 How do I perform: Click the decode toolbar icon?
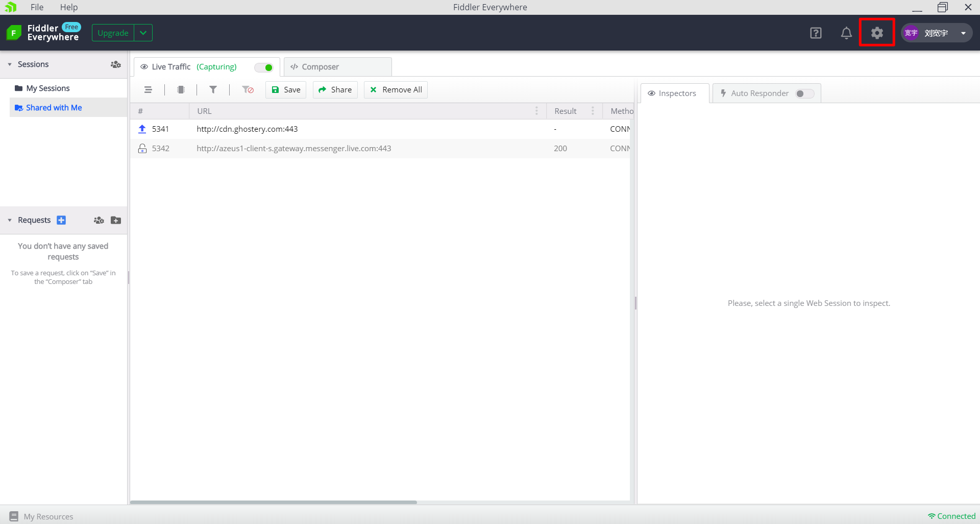point(181,90)
